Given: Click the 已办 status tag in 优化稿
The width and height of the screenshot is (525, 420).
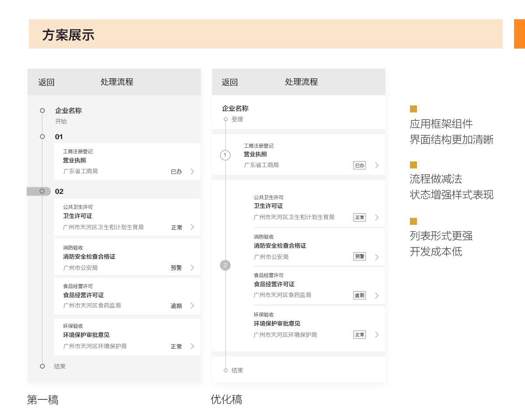Looking at the screenshot, I should click(x=360, y=165).
